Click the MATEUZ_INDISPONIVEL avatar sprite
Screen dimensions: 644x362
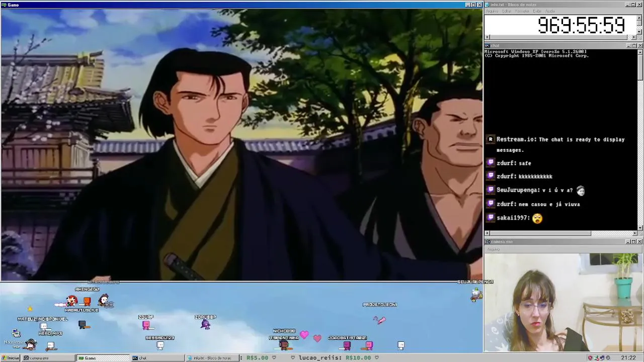[x=44, y=326]
